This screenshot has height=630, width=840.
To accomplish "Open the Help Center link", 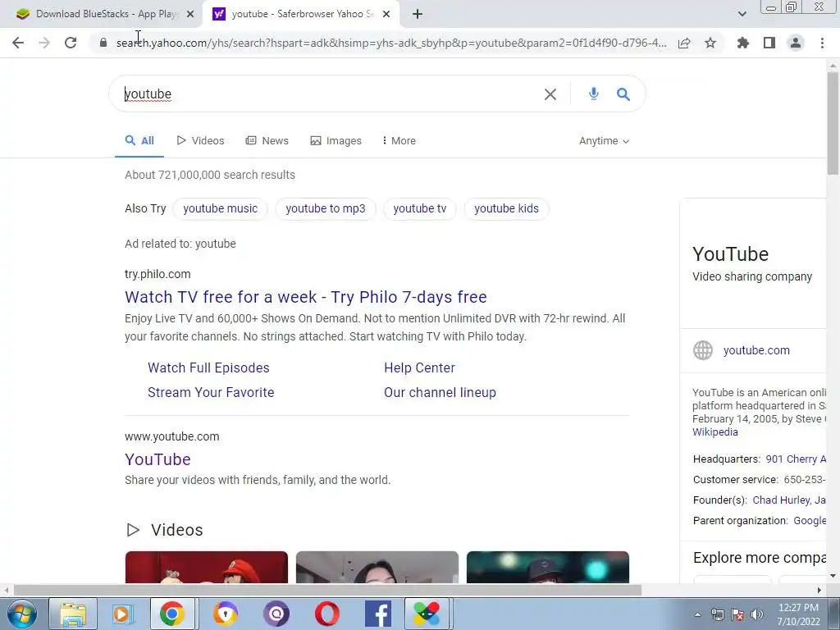I will click(x=419, y=368).
